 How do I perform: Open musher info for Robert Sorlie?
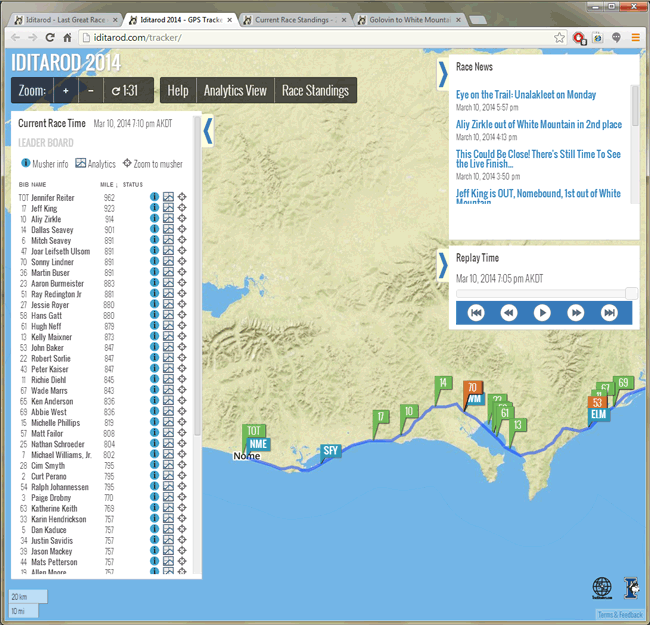[x=154, y=358]
